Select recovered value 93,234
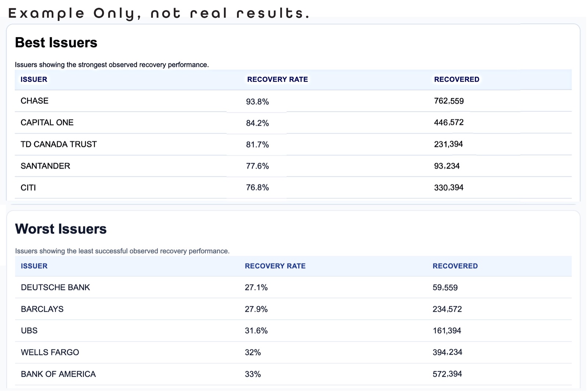This screenshot has height=392, width=588. [447, 166]
